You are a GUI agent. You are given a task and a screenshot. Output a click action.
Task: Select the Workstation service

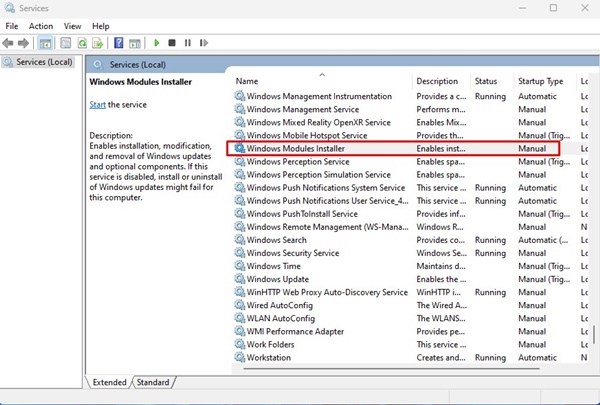coord(409,358)
